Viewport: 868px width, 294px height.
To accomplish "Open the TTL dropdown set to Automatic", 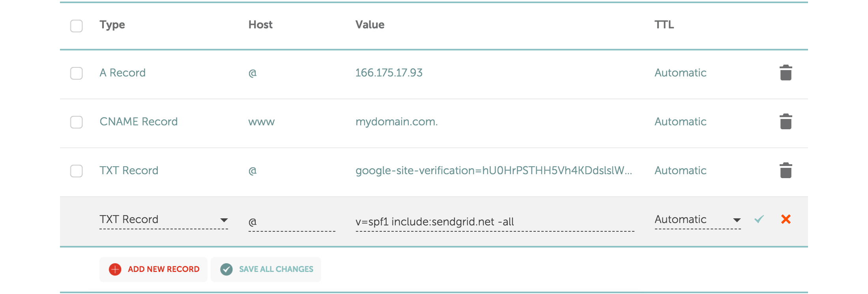I will tap(697, 220).
